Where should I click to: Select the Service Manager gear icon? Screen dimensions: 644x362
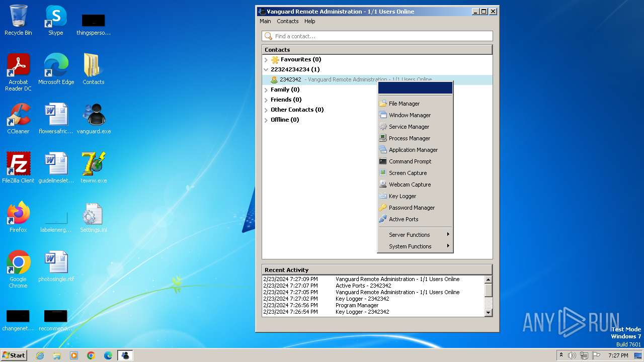click(383, 127)
